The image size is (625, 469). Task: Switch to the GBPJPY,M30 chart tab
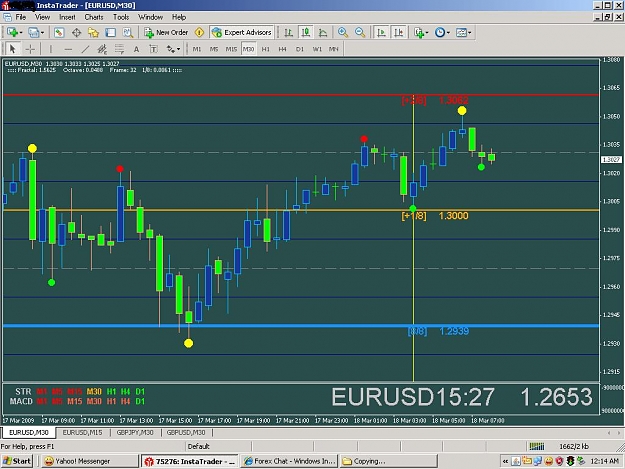(135, 432)
